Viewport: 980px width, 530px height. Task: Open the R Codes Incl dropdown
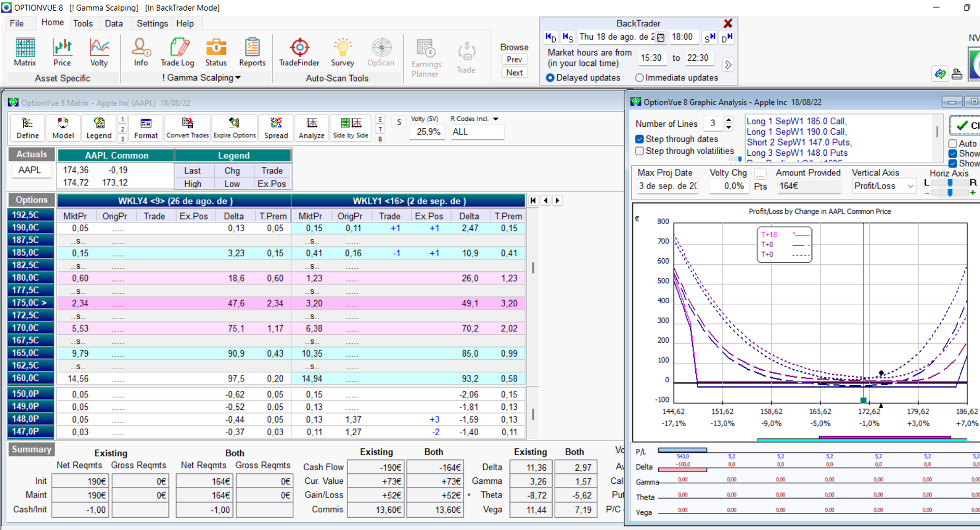click(496, 119)
